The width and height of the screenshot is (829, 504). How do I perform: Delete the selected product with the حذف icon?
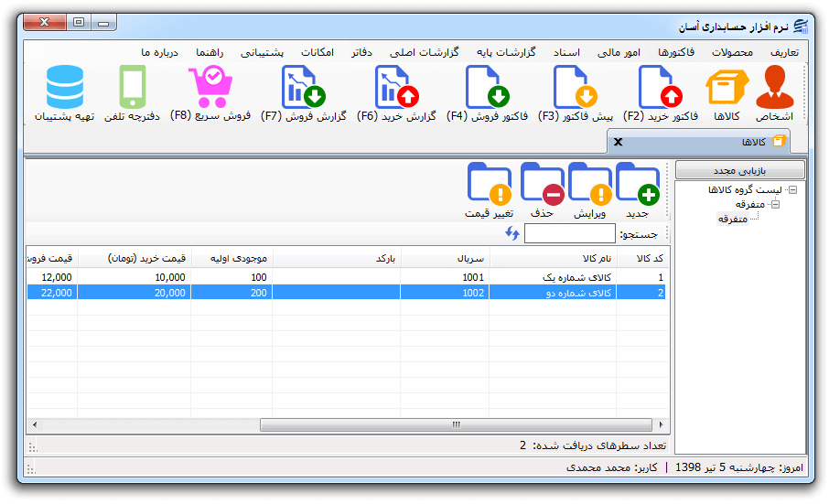click(x=542, y=183)
